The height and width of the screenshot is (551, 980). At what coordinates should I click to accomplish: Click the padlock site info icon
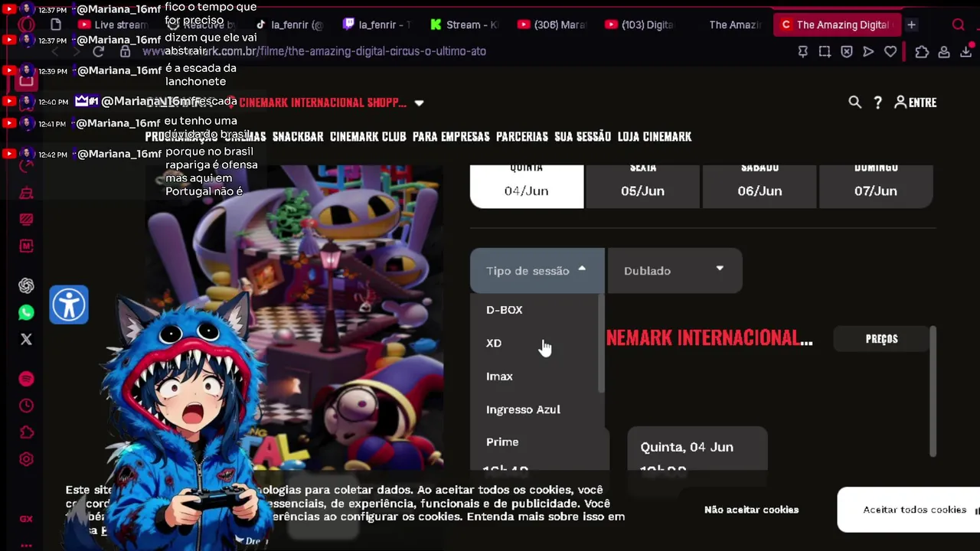pyautogui.click(x=125, y=51)
